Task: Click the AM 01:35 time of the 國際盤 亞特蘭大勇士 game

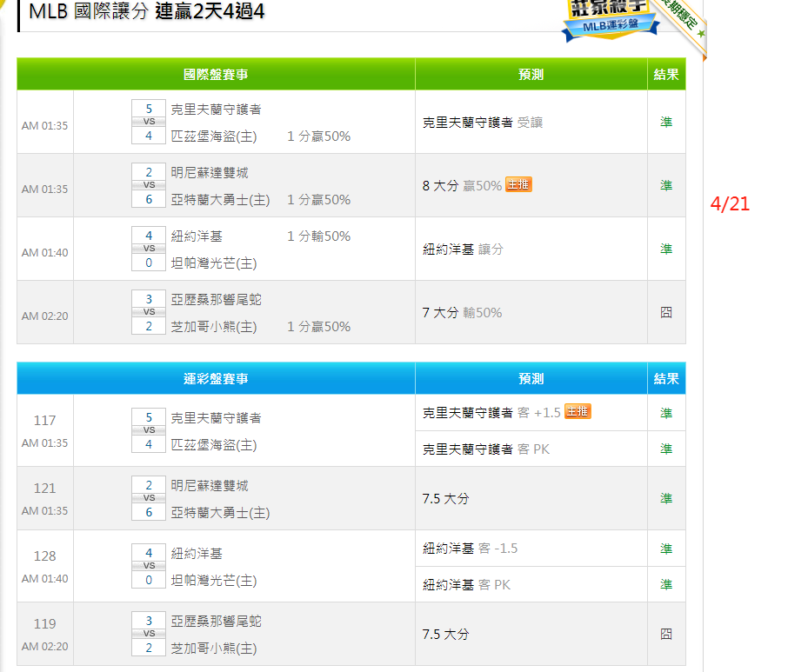Action: tap(44, 189)
